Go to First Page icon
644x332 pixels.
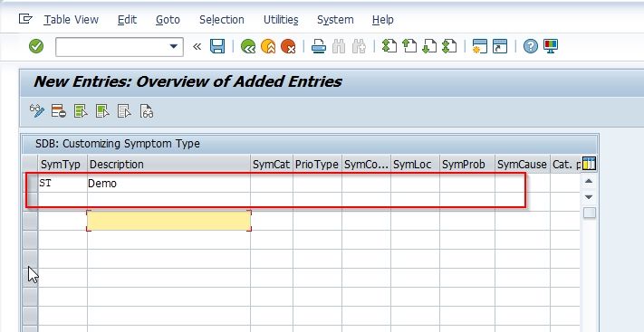coord(389,46)
